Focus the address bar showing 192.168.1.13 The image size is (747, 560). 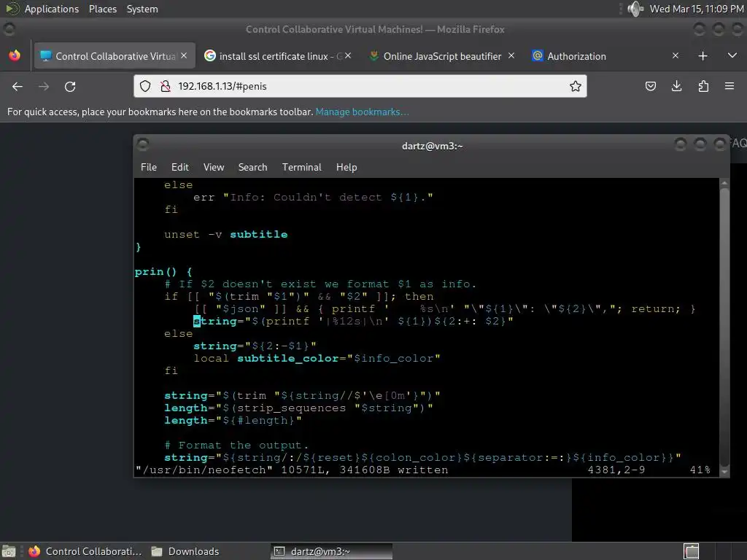[360, 86]
